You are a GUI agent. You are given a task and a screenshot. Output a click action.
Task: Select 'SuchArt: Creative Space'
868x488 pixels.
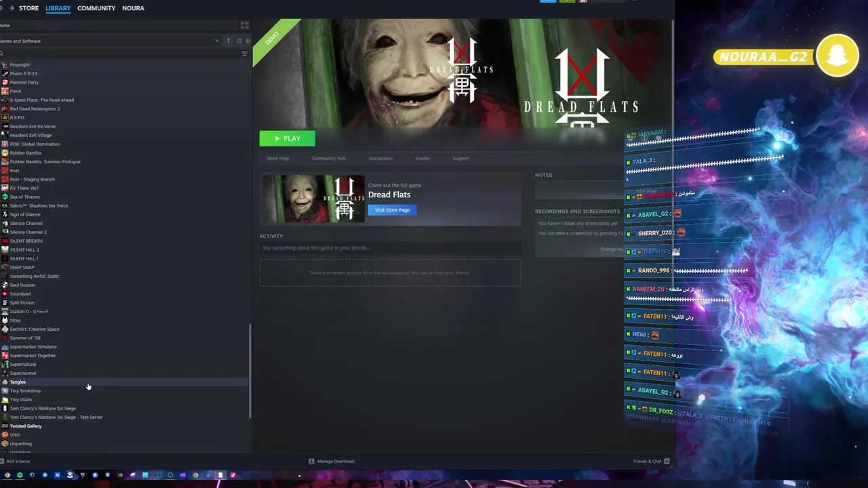pyautogui.click(x=35, y=329)
